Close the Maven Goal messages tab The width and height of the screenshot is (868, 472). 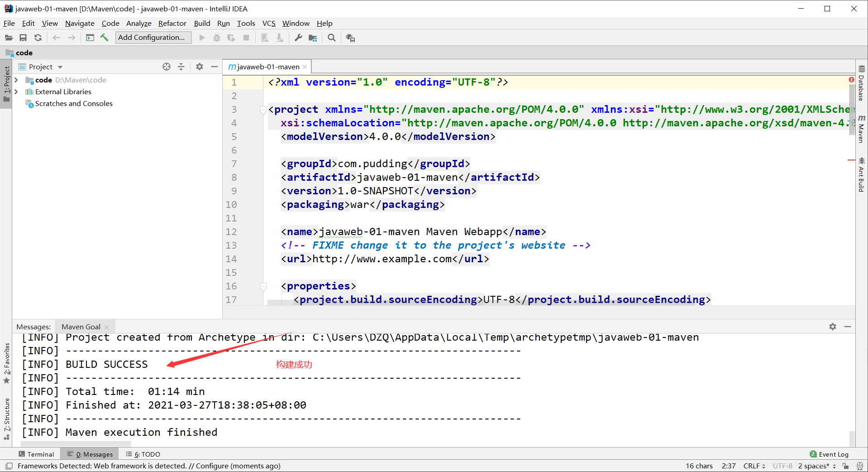tap(107, 327)
